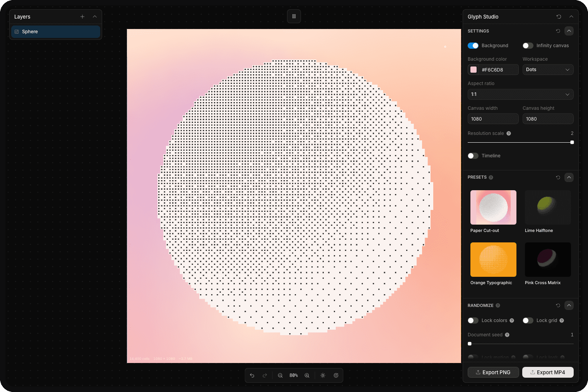Collapse the Layers panel
The image size is (588, 392).
point(95,17)
